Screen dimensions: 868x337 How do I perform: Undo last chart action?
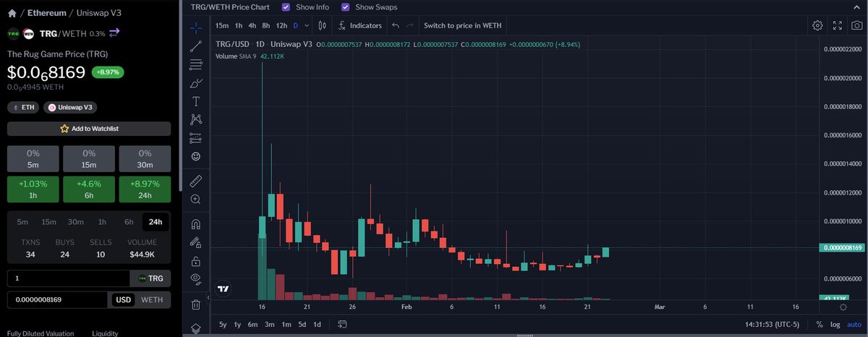395,25
